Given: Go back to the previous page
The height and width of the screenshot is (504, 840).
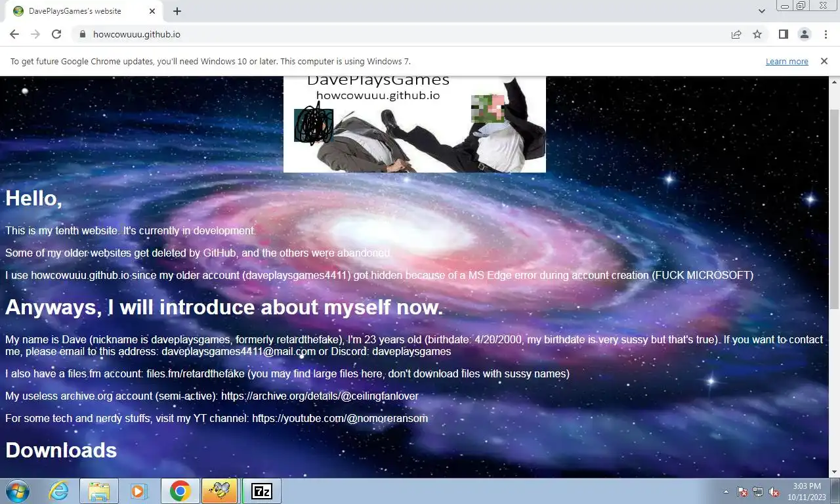Looking at the screenshot, I should 14,34.
